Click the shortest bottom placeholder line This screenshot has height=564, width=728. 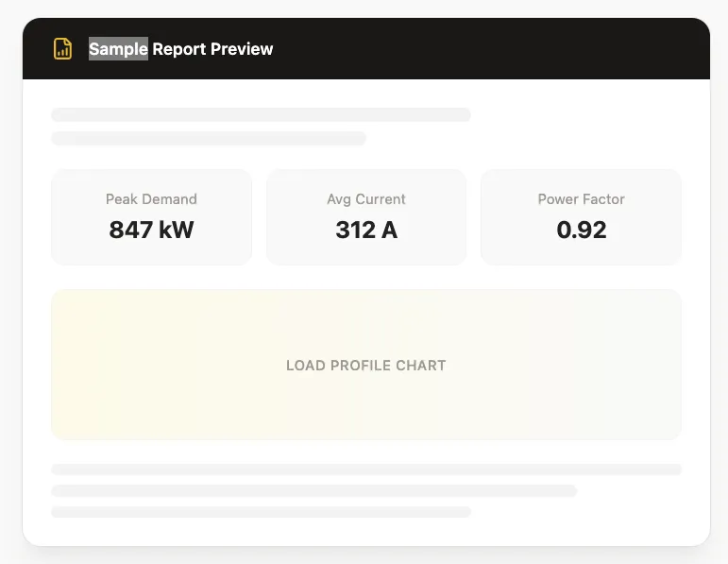261,512
